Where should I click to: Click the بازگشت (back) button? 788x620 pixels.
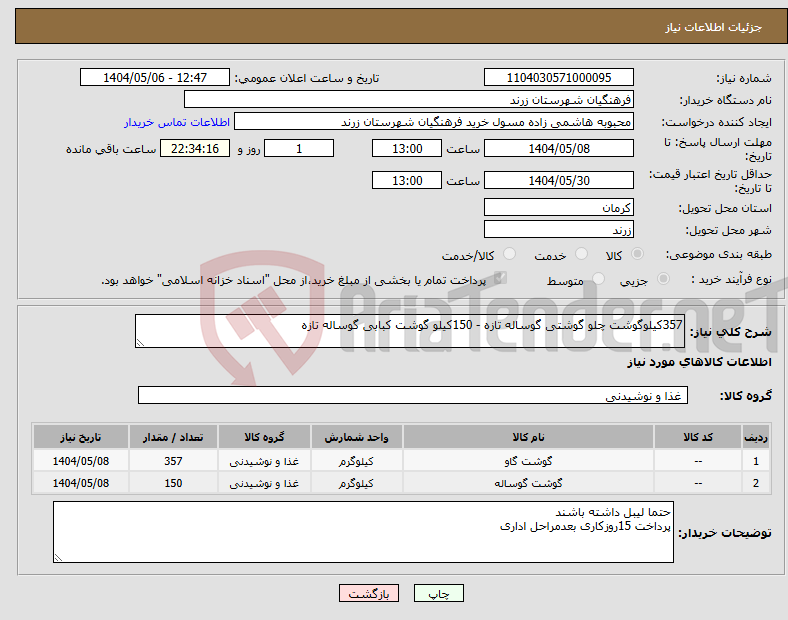pos(369,593)
